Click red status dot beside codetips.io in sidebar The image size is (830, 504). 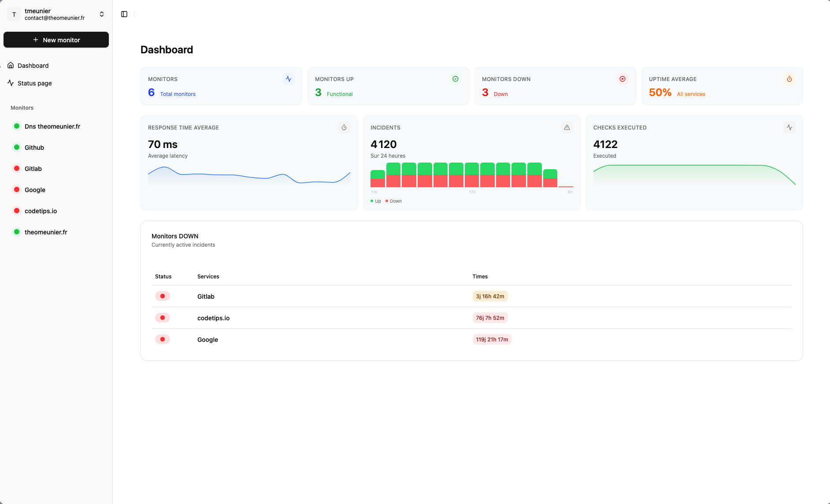(x=17, y=211)
